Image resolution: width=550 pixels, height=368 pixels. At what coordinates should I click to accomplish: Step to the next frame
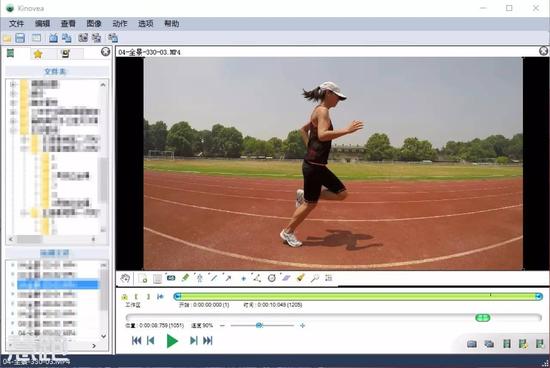(193, 340)
